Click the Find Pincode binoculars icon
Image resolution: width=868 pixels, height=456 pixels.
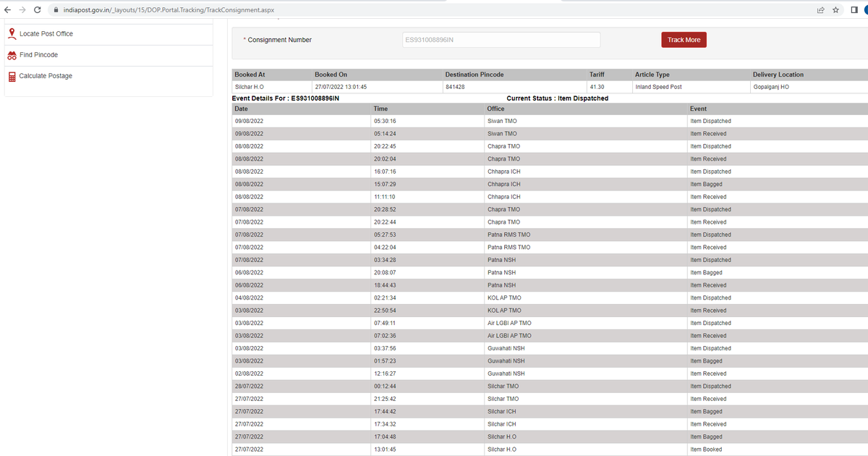(12, 55)
